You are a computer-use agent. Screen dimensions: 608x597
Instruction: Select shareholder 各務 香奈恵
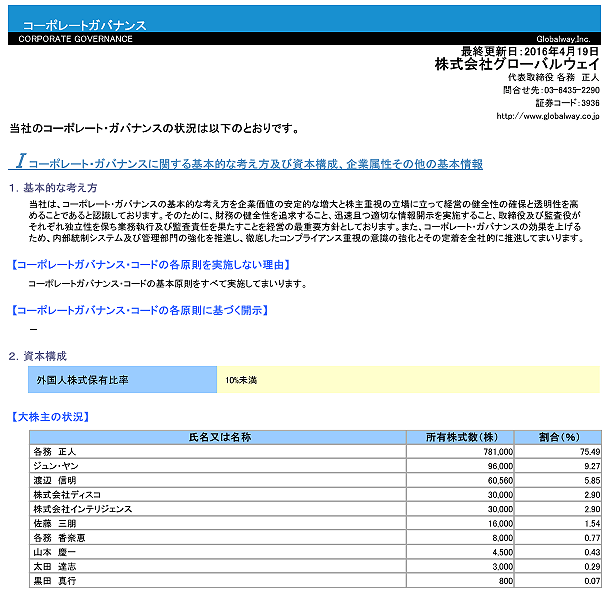(x=59, y=538)
